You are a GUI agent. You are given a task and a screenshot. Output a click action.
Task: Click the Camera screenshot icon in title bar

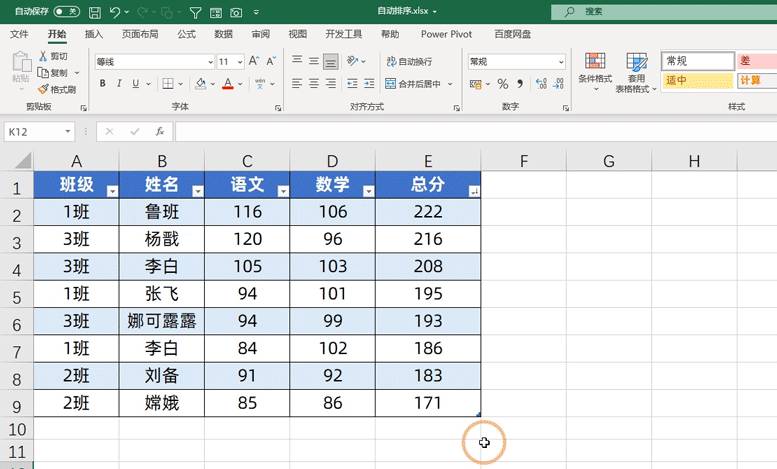[236, 13]
